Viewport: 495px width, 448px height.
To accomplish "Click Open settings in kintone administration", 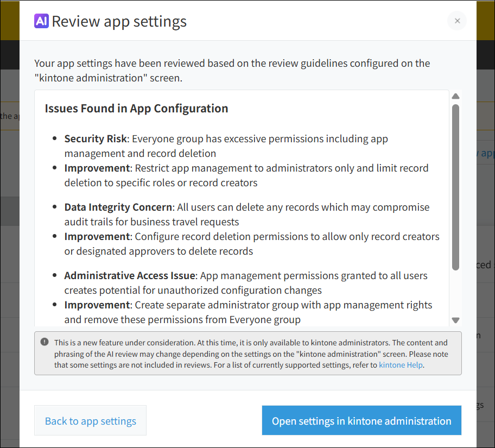I will [361, 420].
